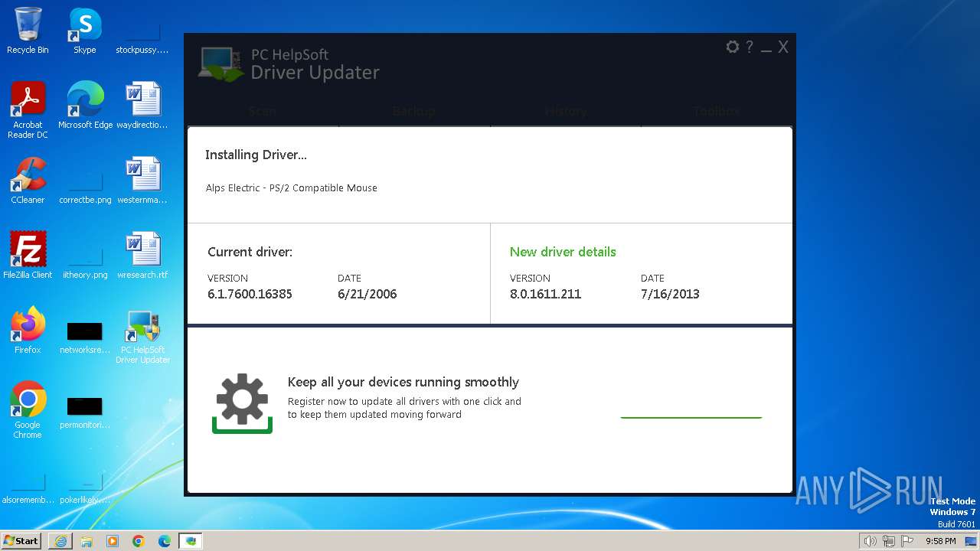Open Microsoft Edge desktop shortcut
The height and width of the screenshot is (551, 980).
[x=85, y=106]
